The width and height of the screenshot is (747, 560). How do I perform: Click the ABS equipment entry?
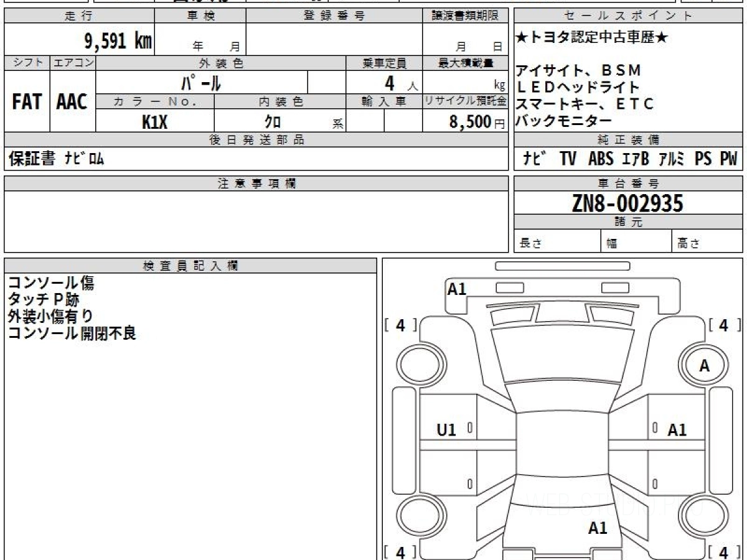tap(601, 159)
